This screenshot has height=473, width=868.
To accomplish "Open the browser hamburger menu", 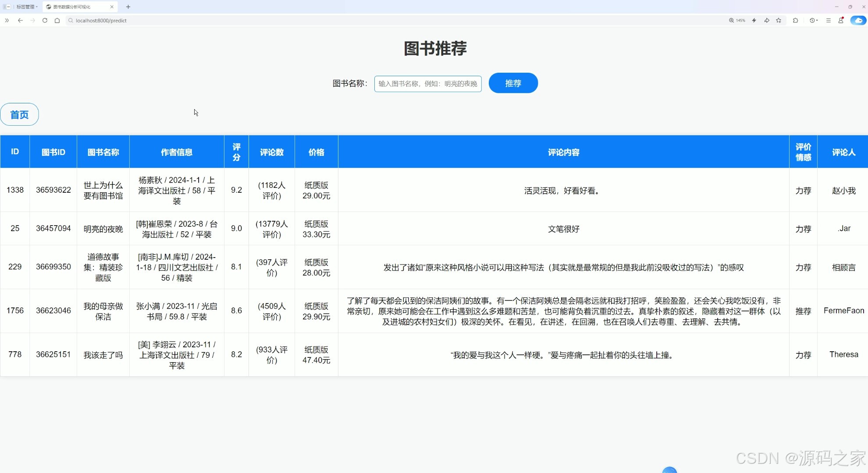I will coord(829,20).
